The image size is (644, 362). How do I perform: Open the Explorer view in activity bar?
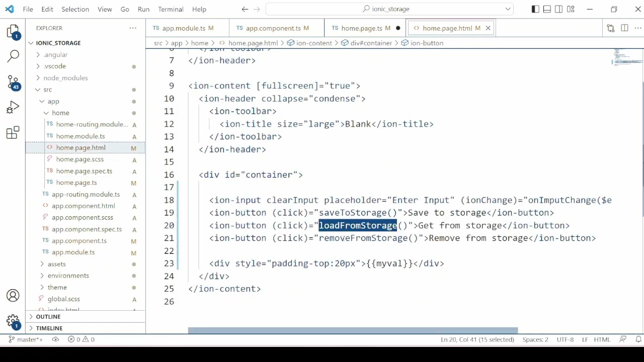coord(13,32)
